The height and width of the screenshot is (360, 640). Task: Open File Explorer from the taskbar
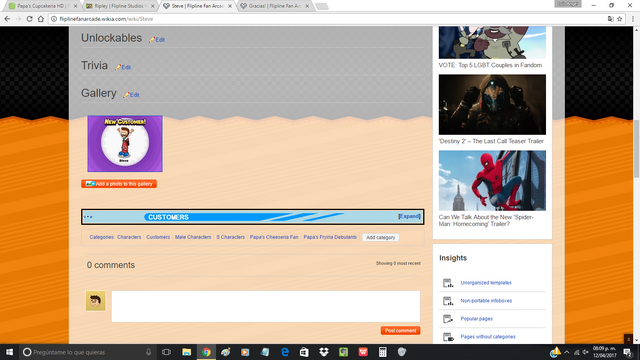(187, 352)
